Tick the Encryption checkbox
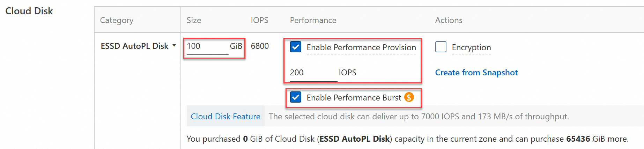Screen dimensions: 644x149 click(441, 47)
